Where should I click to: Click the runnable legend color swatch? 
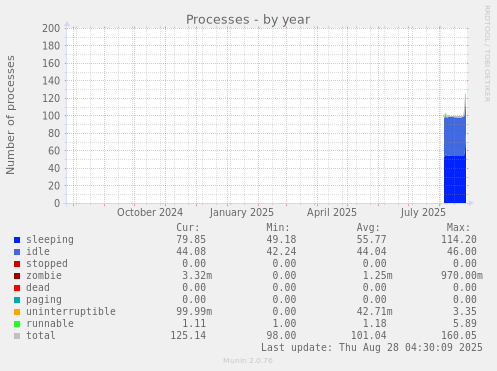(x=17, y=324)
